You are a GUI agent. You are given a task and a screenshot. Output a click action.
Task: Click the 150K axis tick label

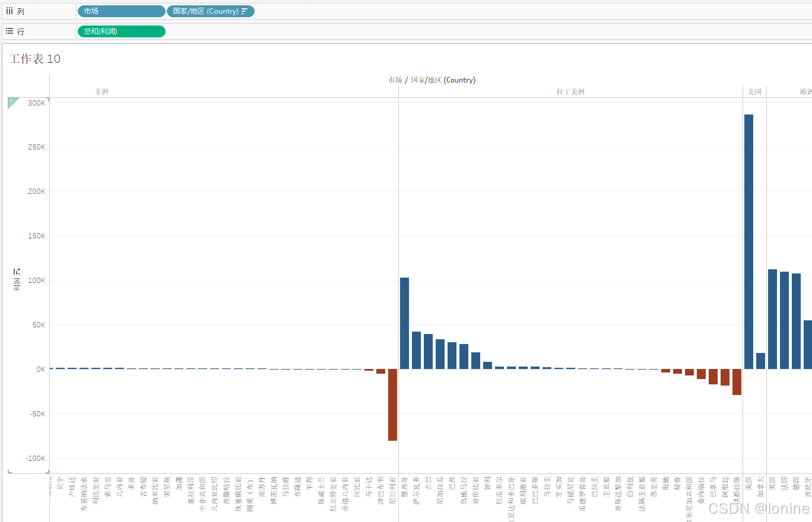37,236
